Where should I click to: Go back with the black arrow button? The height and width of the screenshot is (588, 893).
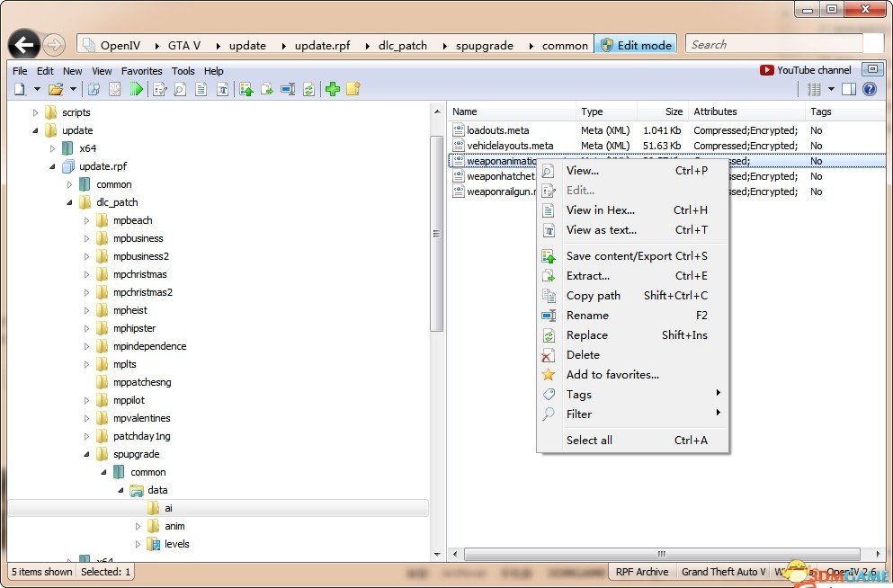click(24, 44)
